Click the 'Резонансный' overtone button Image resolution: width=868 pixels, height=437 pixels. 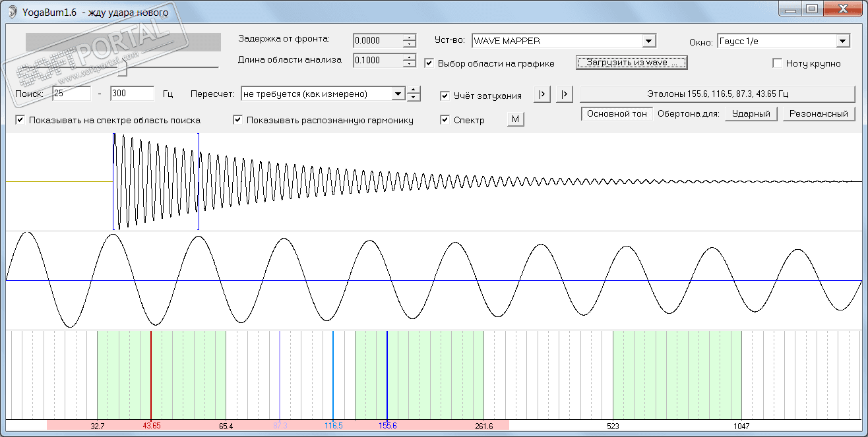coord(819,113)
